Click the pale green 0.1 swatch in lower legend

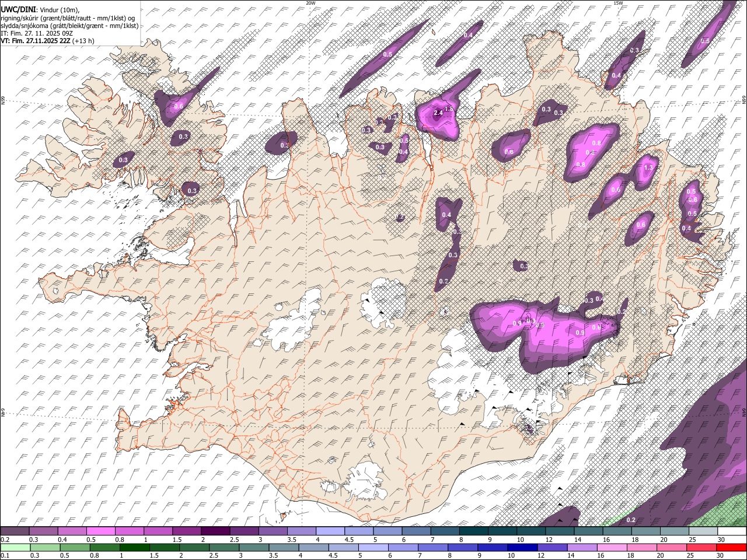[x=15, y=548]
